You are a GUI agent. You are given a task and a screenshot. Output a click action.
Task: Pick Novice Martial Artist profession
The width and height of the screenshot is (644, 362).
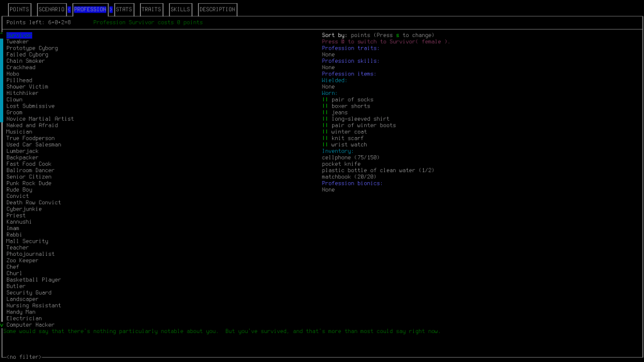click(40, 119)
